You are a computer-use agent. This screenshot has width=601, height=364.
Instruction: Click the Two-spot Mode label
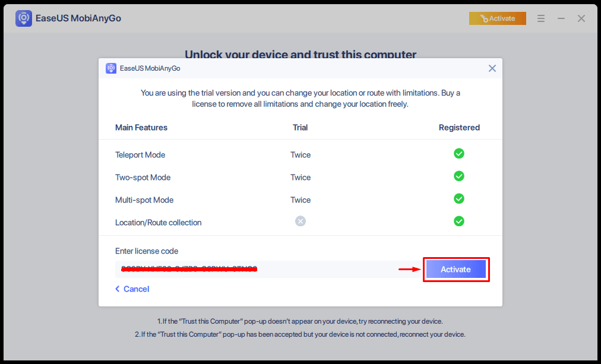click(143, 178)
